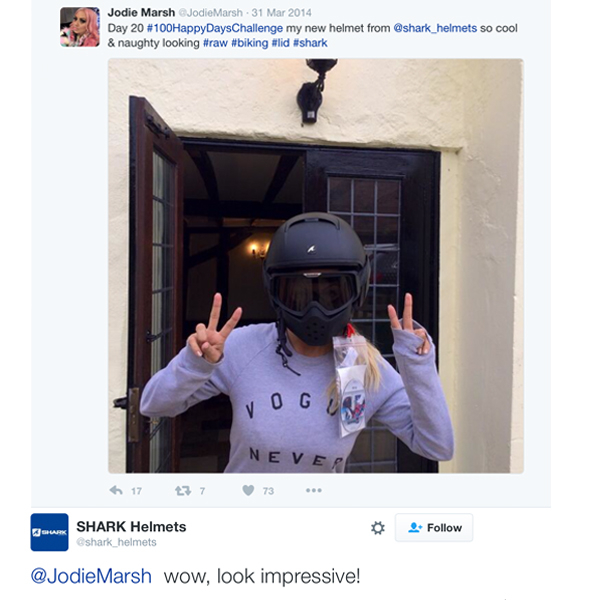Image resolution: width=600 pixels, height=600 pixels.
Task: Click the @JodieMarsh mention in the reply
Action: click(x=91, y=576)
